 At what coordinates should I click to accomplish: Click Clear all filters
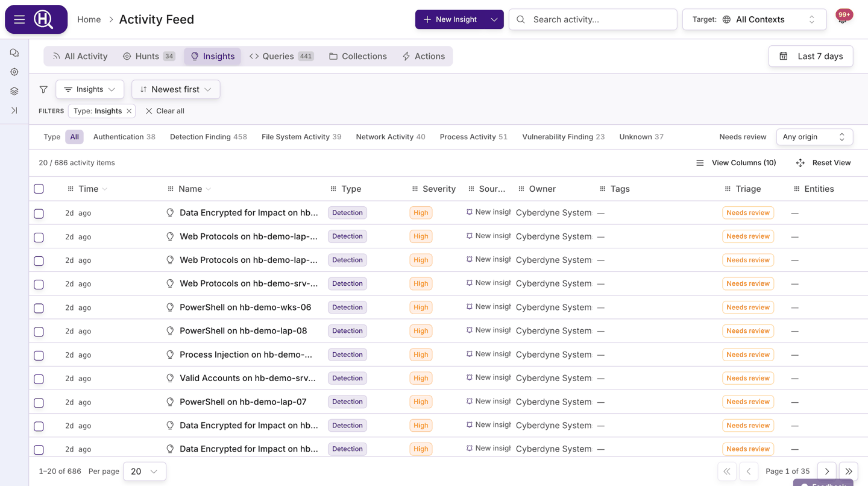(x=165, y=111)
